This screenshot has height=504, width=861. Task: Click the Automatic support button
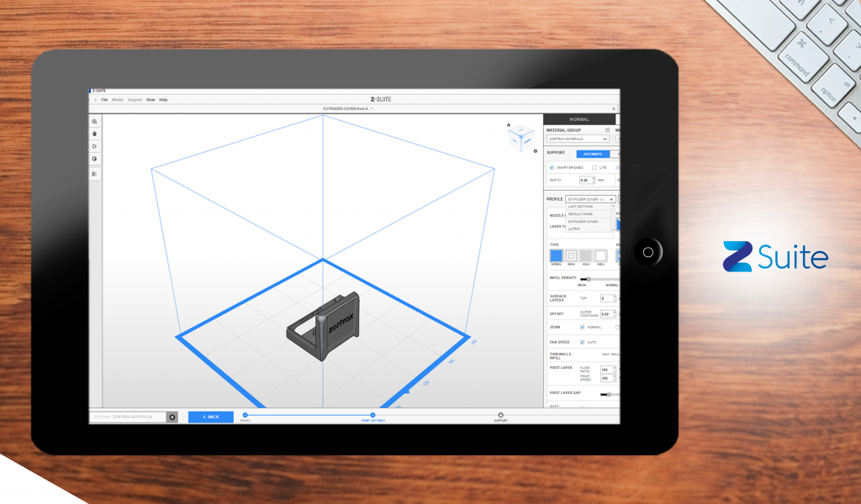(592, 154)
